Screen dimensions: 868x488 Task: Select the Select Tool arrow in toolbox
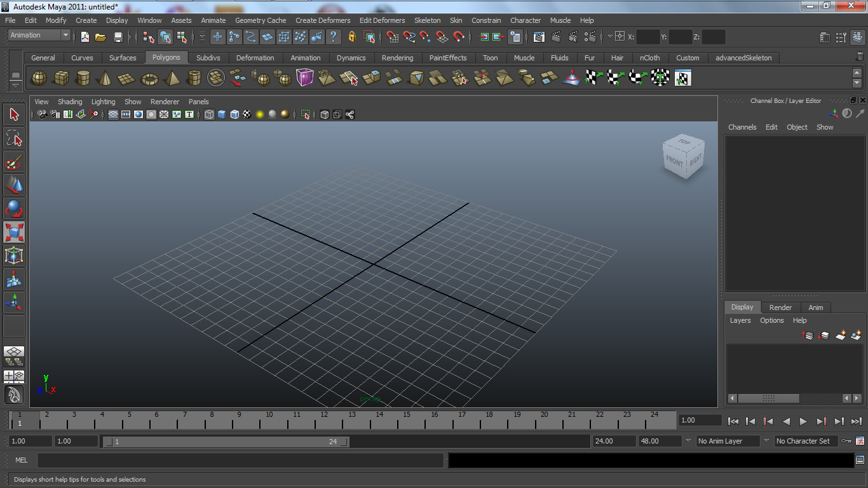point(14,114)
